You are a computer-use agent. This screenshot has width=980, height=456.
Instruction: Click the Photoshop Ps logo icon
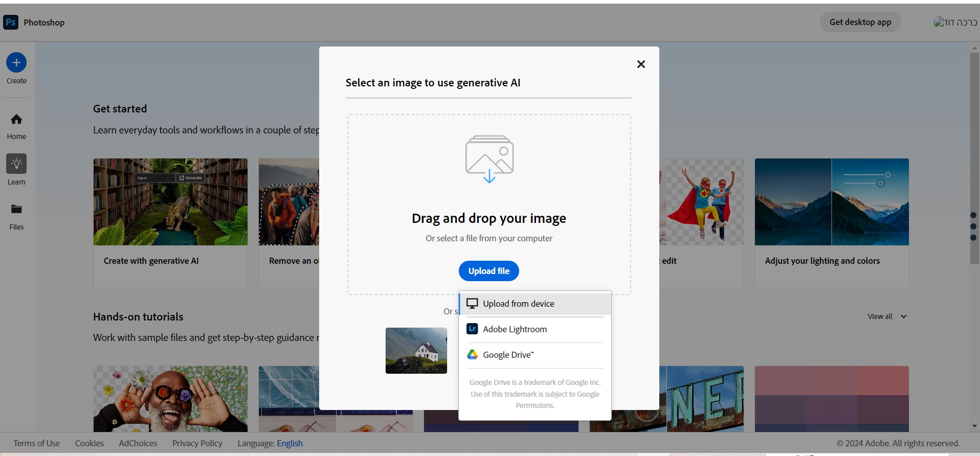[11, 22]
